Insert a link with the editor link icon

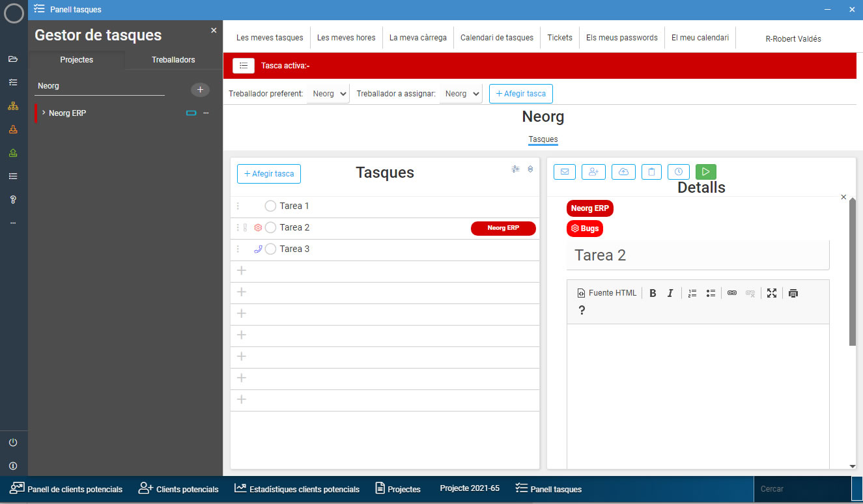coord(731,293)
